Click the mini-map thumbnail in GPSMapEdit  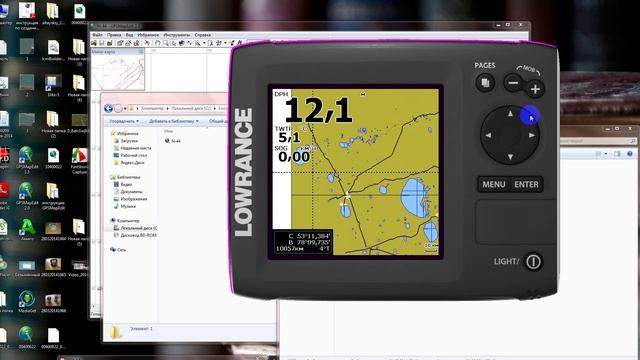pos(118,73)
